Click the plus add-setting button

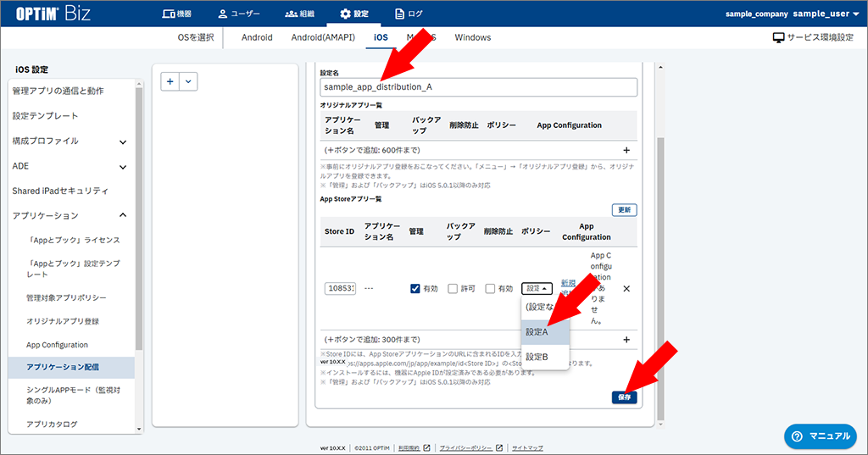[x=170, y=81]
